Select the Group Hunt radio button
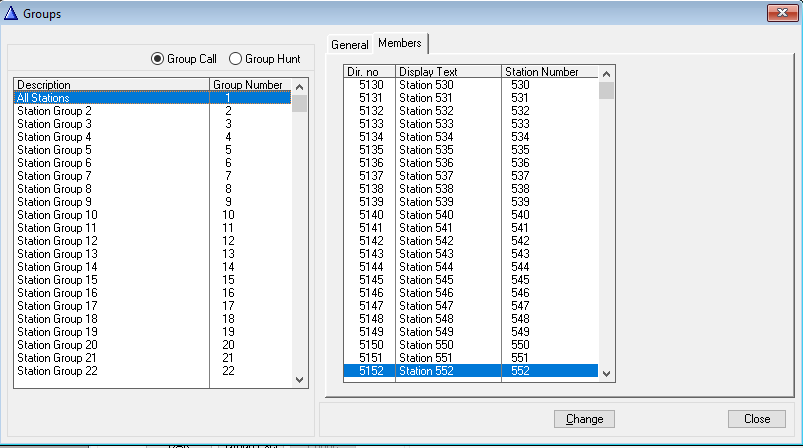The width and height of the screenshot is (803, 448). [236, 59]
